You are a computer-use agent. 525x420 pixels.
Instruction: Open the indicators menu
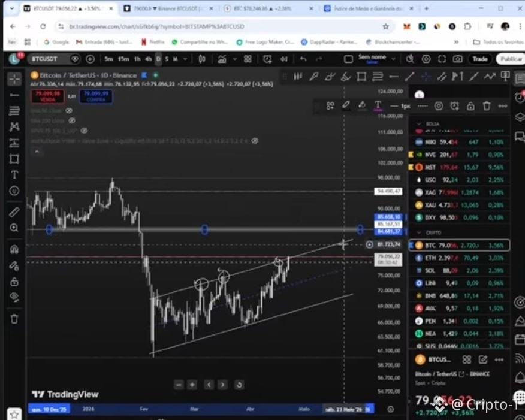222,59
